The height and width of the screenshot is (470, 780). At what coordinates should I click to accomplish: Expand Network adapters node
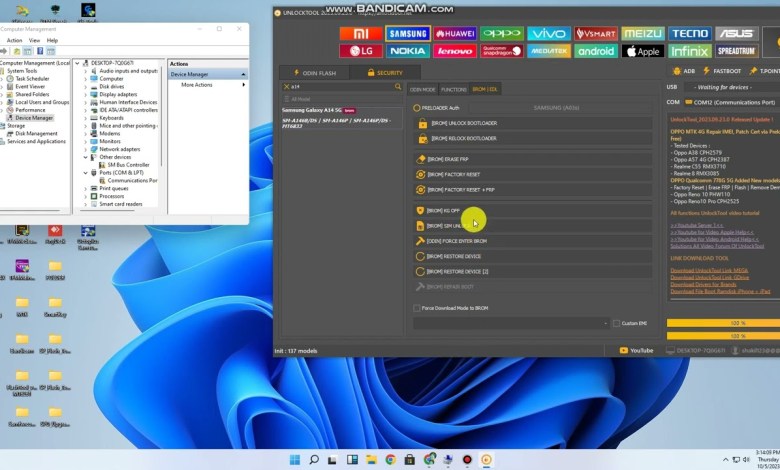(x=86, y=149)
